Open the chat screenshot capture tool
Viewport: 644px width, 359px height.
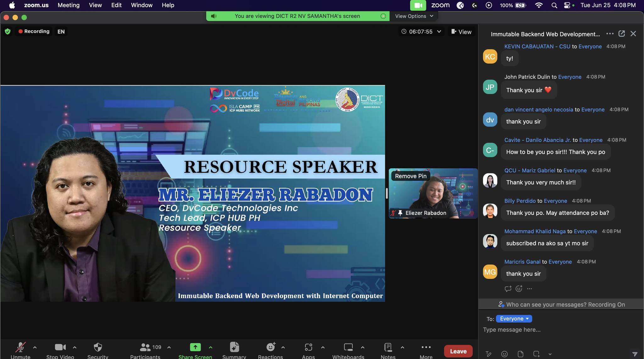pyautogui.click(x=536, y=354)
